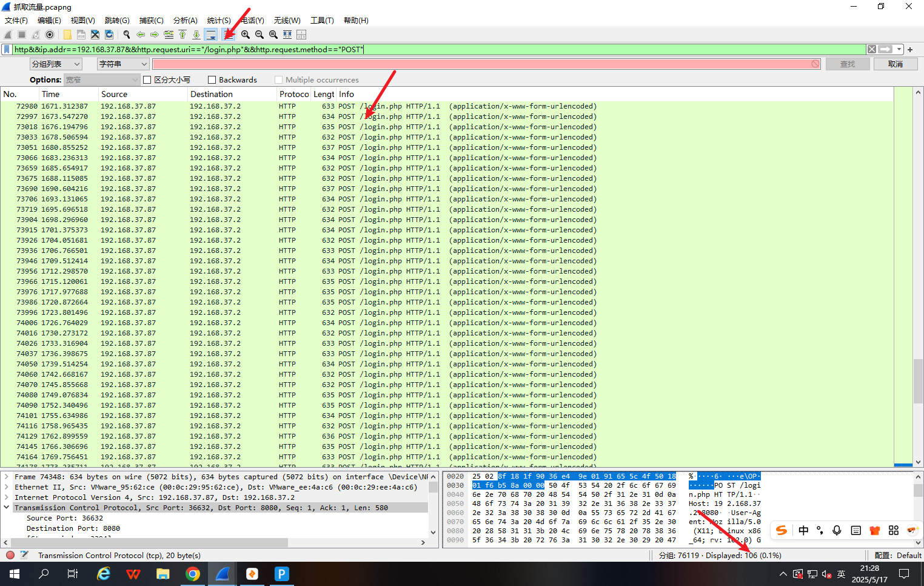Open the 工具(T) menu
Screen dimensions: 924x586
pyautogui.click(x=322, y=20)
